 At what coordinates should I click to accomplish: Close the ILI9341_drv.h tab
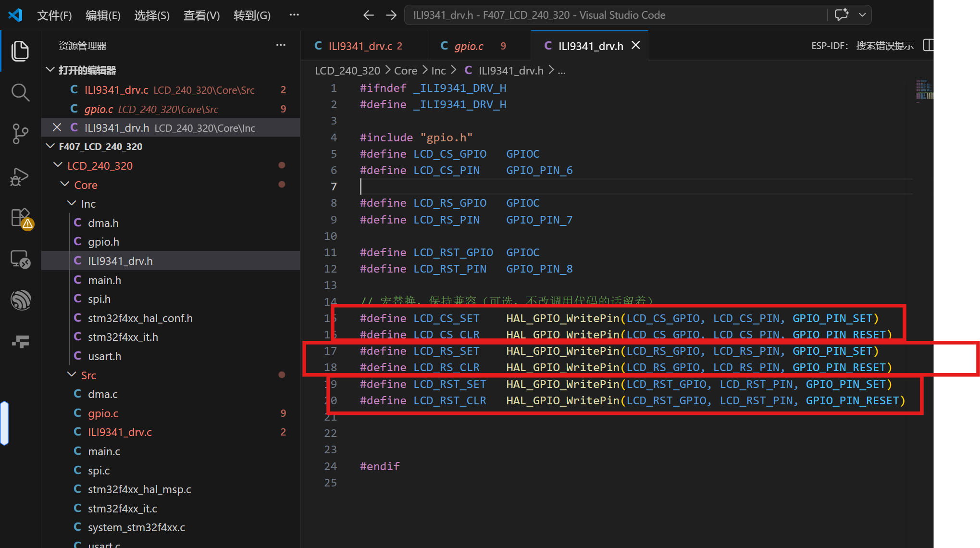(x=635, y=46)
